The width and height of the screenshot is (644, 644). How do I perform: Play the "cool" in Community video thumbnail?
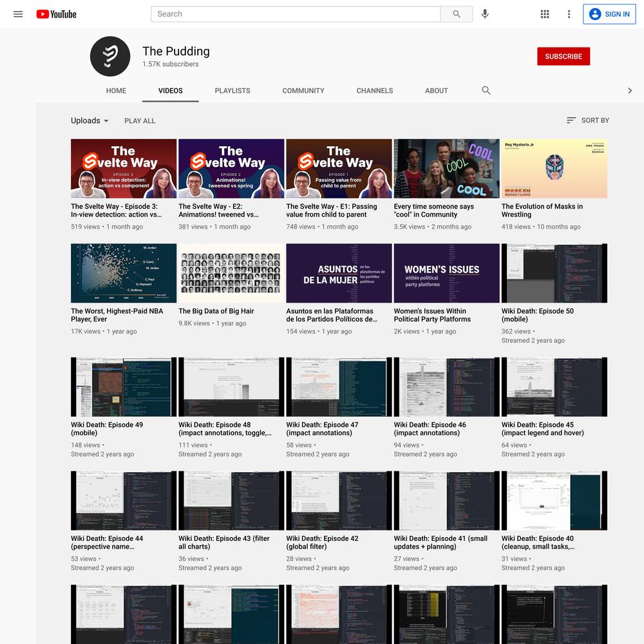pos(446,168)
